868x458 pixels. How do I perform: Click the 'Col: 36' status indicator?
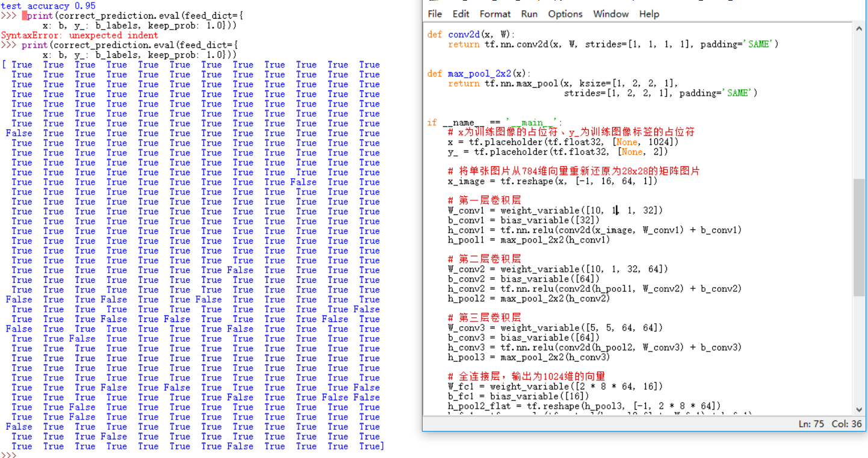click(x=847, y=424)
